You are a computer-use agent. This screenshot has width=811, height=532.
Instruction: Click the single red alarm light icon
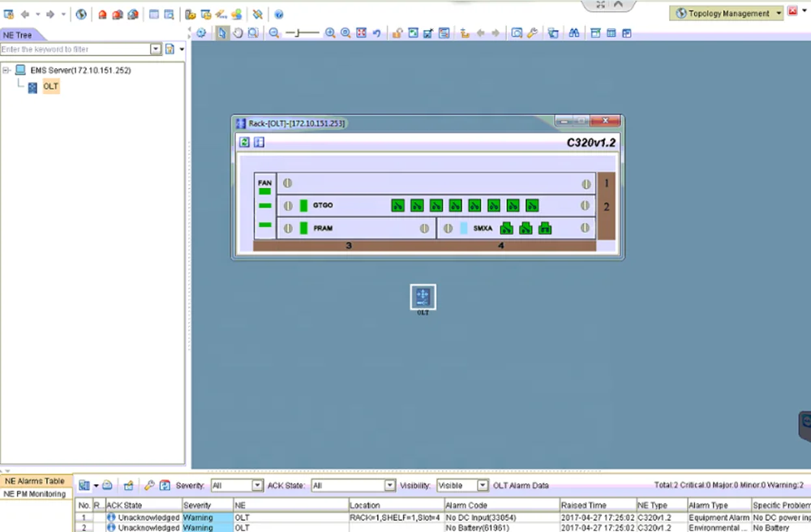coord(102,15)
